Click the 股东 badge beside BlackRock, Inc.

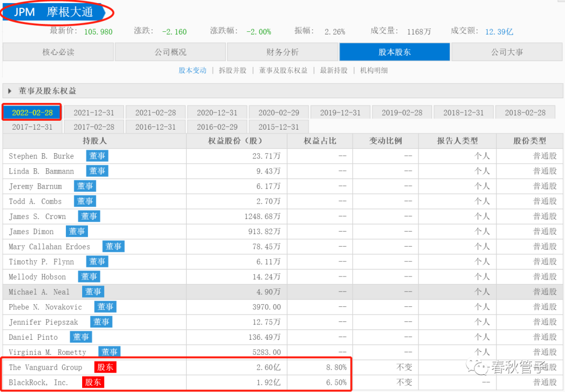pos(93,382)
